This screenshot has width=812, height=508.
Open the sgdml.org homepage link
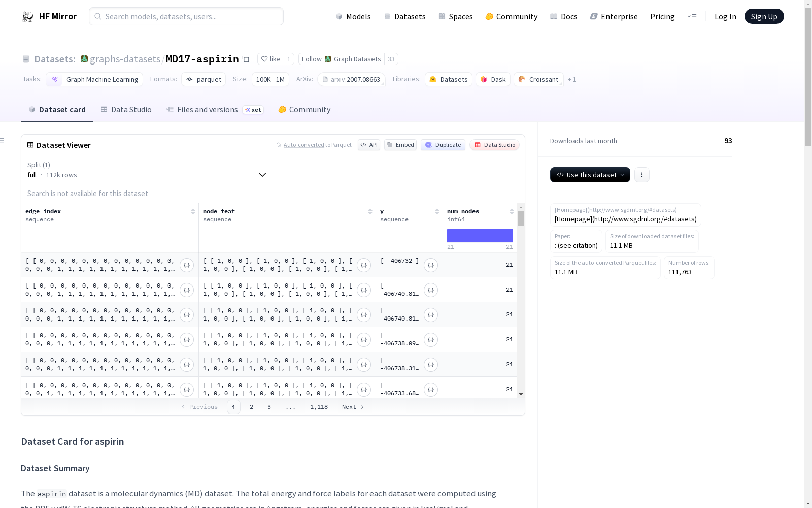coord(625,219)
